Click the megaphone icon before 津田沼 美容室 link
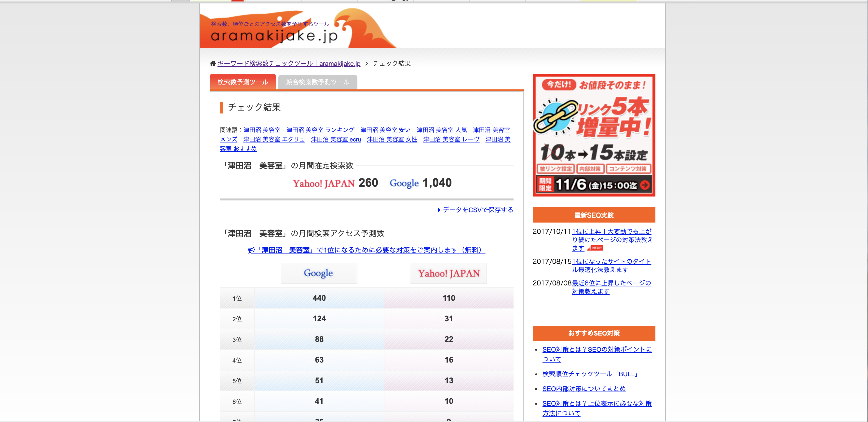Viewport: 868px width, 422px height. click(251, 250)
